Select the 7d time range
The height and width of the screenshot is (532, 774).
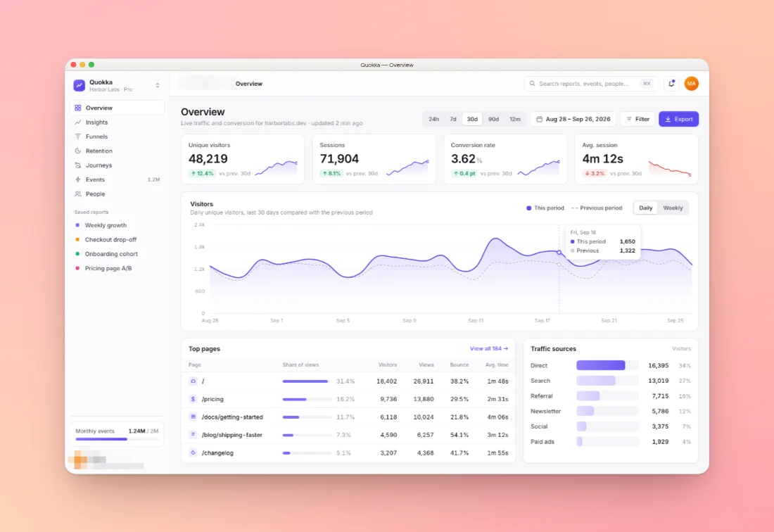452,120
